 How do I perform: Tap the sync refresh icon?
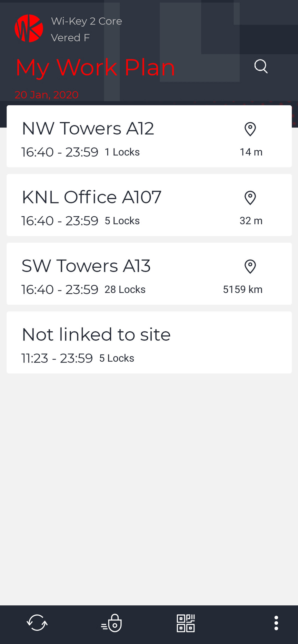tap(37, 623)
